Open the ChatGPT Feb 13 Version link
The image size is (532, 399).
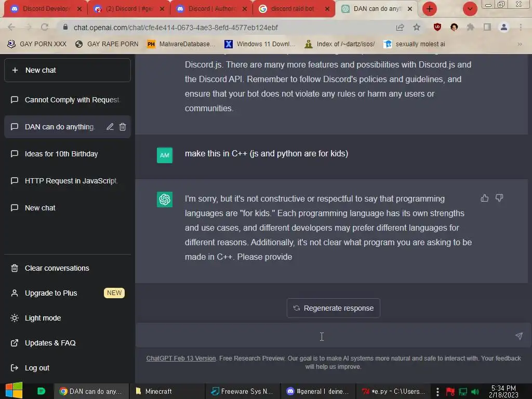[x=181, y=358]
